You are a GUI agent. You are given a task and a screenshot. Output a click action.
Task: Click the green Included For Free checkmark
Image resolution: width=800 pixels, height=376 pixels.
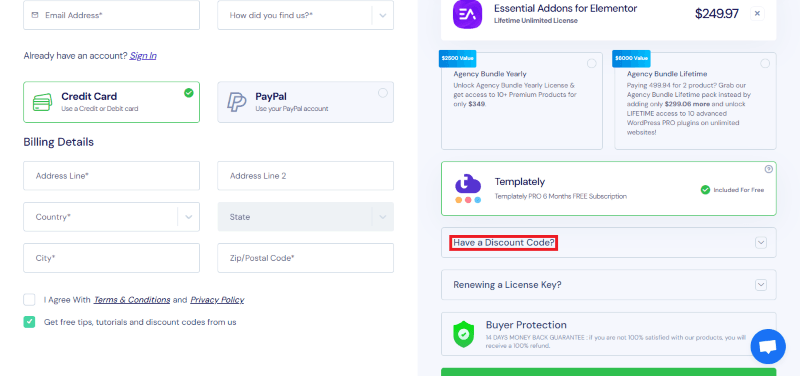(x=705, y=190)
